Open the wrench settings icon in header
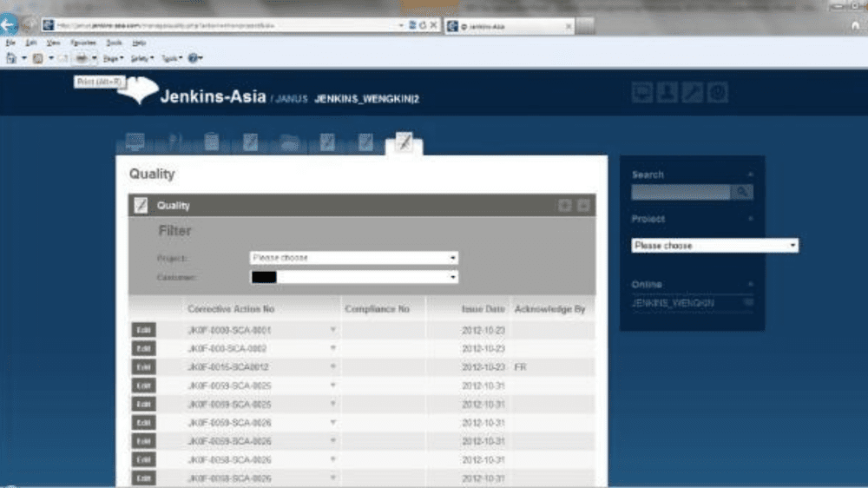Screen dimensions: 868x488 click(692, 93)
